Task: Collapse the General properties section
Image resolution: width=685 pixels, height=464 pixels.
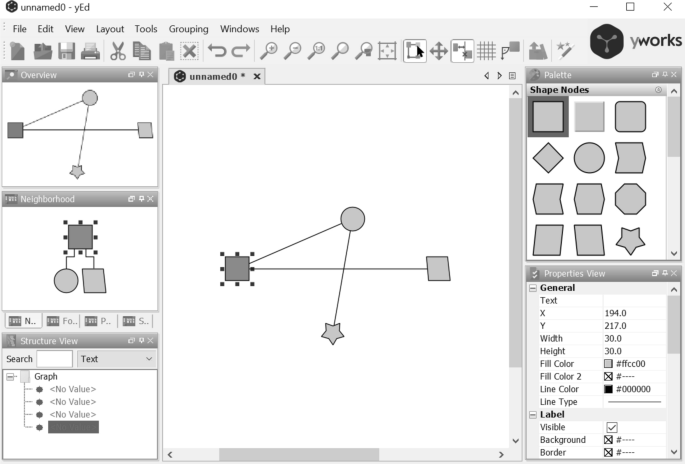Action: click(533, 288)
